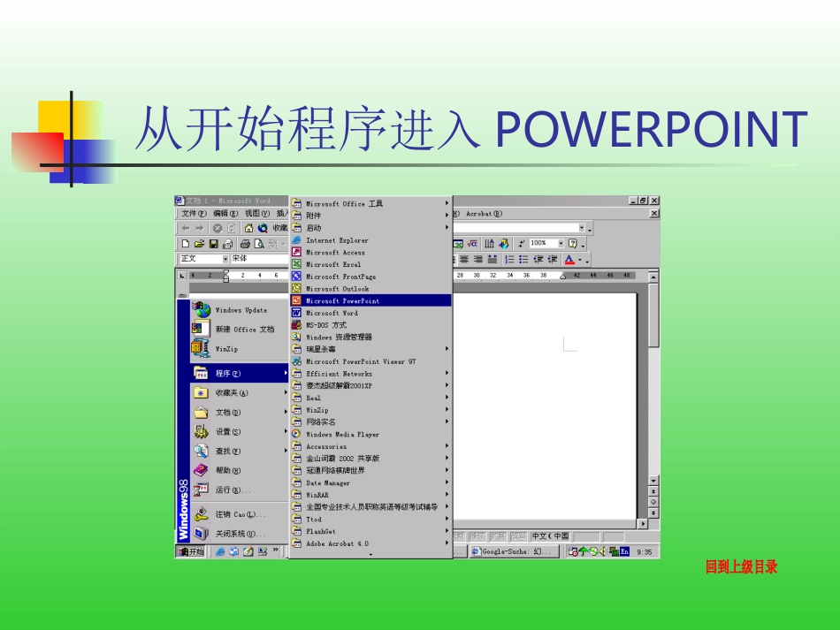
Task: Click the equation editor square-root icon
Action: (x=472, y=244)
